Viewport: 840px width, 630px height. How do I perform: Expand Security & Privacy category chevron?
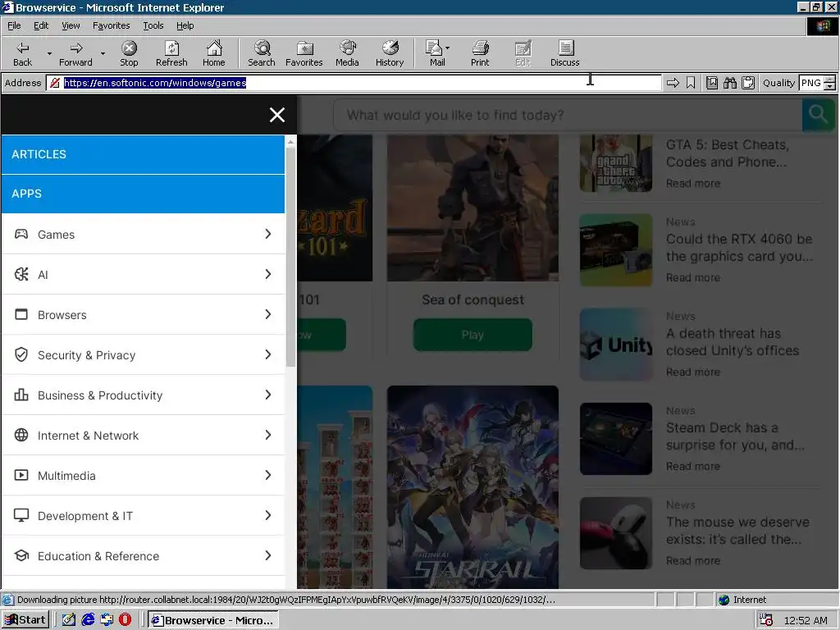(x=268, y=354)
